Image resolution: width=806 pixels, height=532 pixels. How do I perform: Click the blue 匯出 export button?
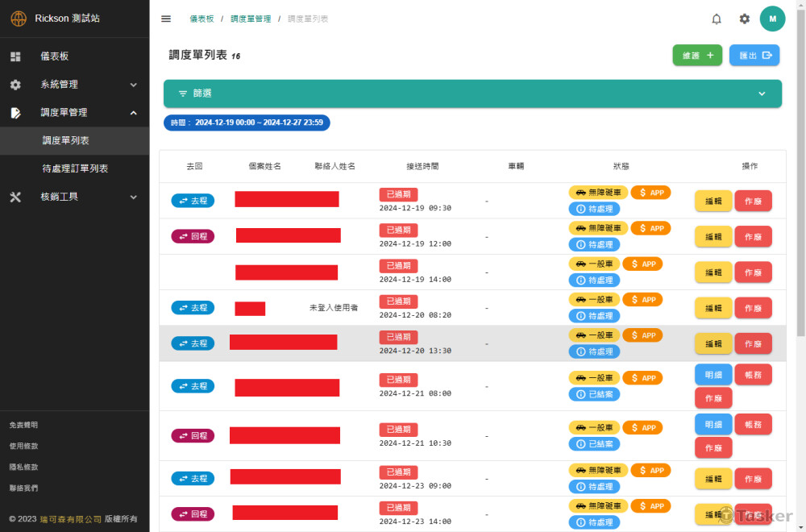click(x=754, y=56)
